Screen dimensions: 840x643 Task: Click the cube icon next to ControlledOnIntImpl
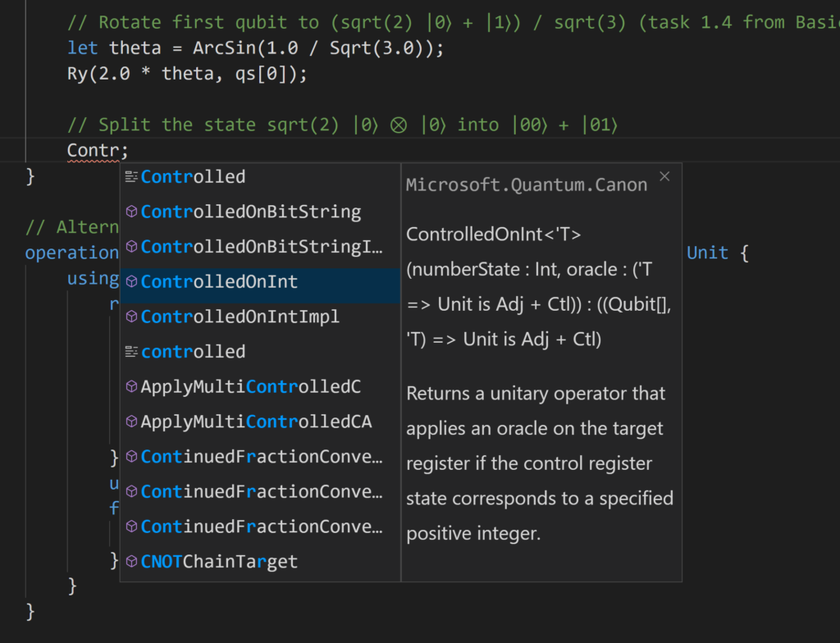[131, 317]
